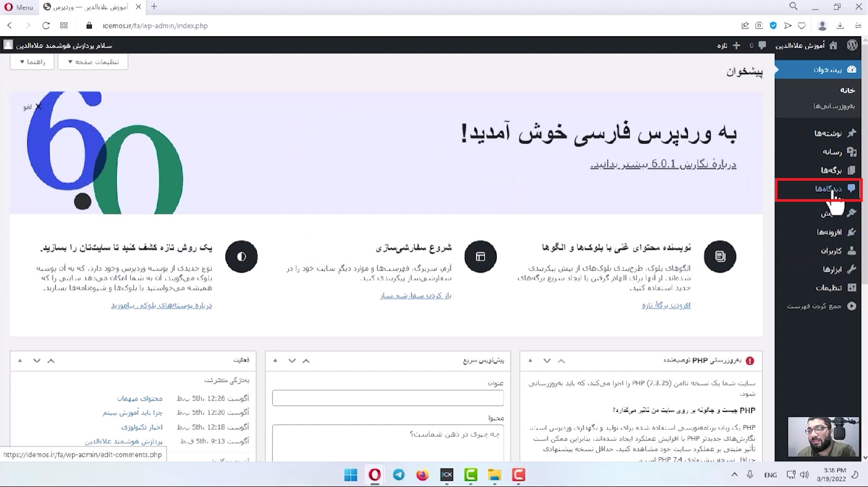Move فعالیت widget down chevron

pyautogui.click(x=37, y=360)
